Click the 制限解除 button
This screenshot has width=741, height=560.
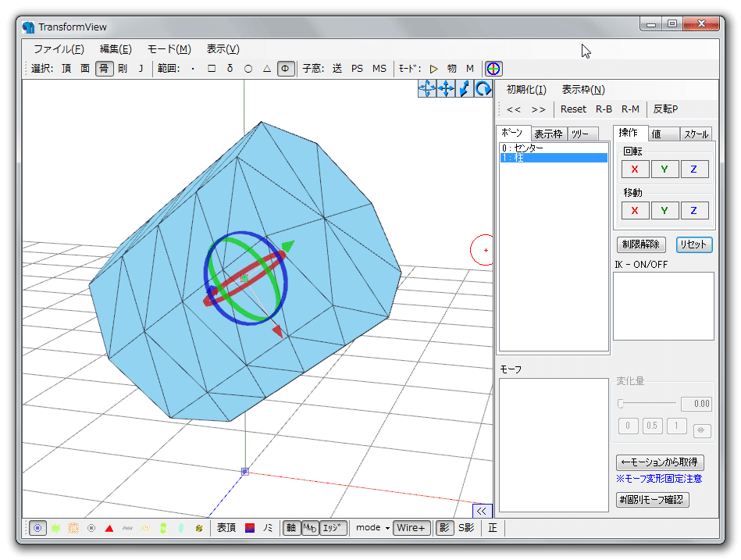tap(641, 244)
